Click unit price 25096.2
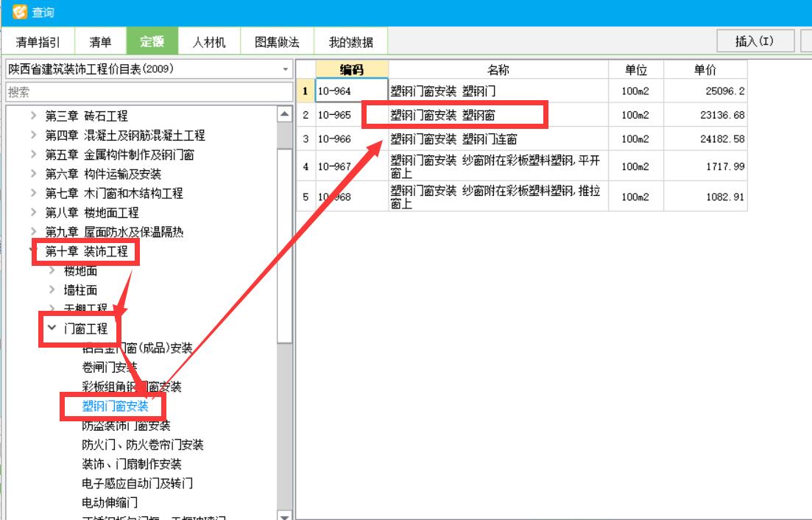This screenshot has width=812, height=520. click(x=705, y=91)
